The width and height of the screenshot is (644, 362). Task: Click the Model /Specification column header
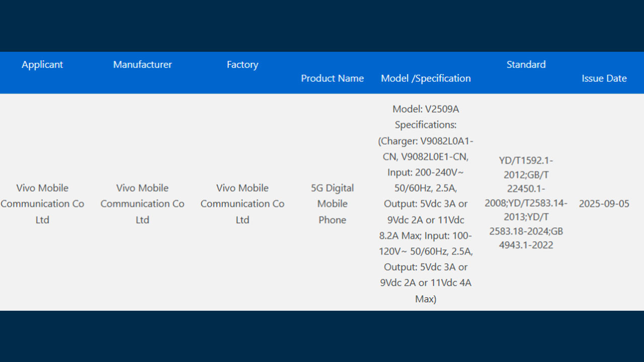pos(426,78)
